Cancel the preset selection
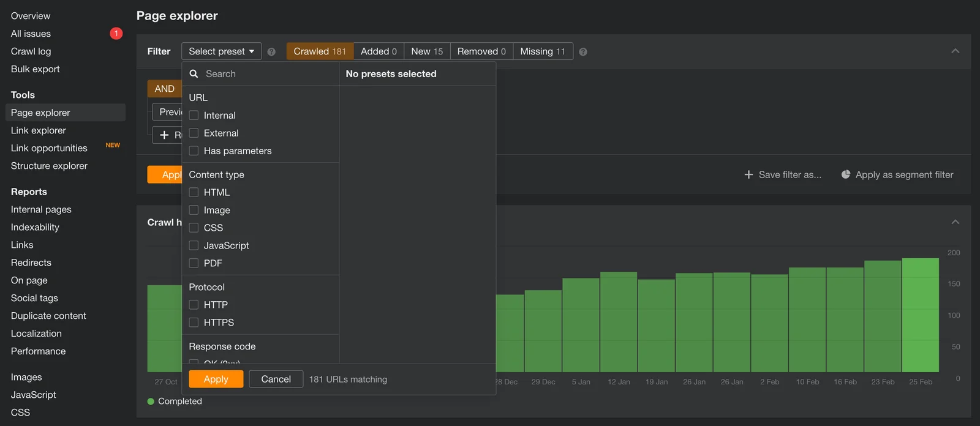The image size is (980, 426). 276,379
